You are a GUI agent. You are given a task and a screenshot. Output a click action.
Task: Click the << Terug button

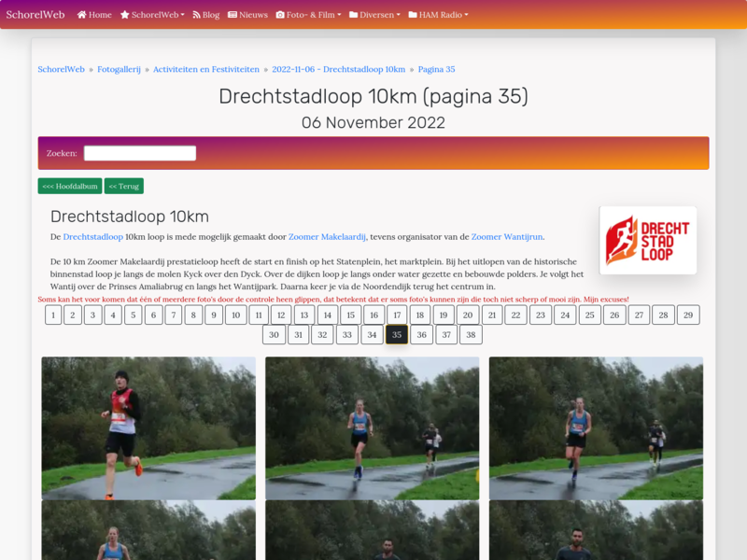(x=124, y=186)
